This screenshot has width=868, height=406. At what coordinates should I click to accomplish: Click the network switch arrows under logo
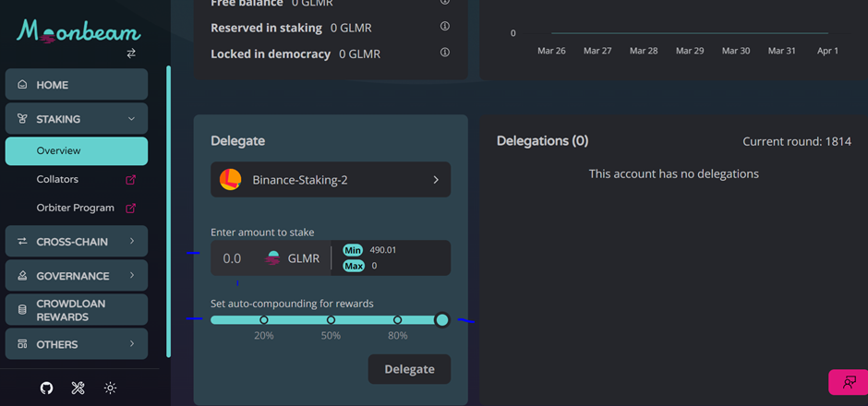(x=131, y=54)
